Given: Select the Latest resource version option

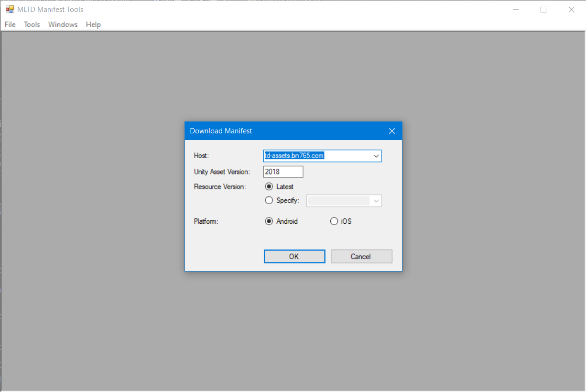Looking at the screenshot, I should [280, 187].
